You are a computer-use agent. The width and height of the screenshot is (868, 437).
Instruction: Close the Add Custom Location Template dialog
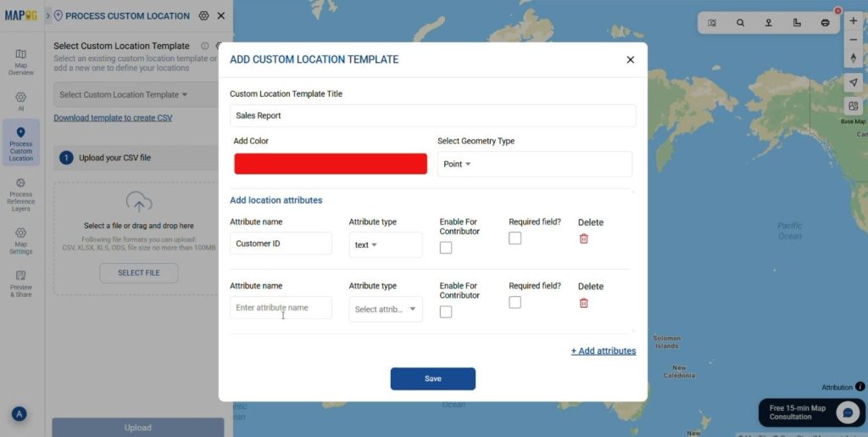point(630,59)
